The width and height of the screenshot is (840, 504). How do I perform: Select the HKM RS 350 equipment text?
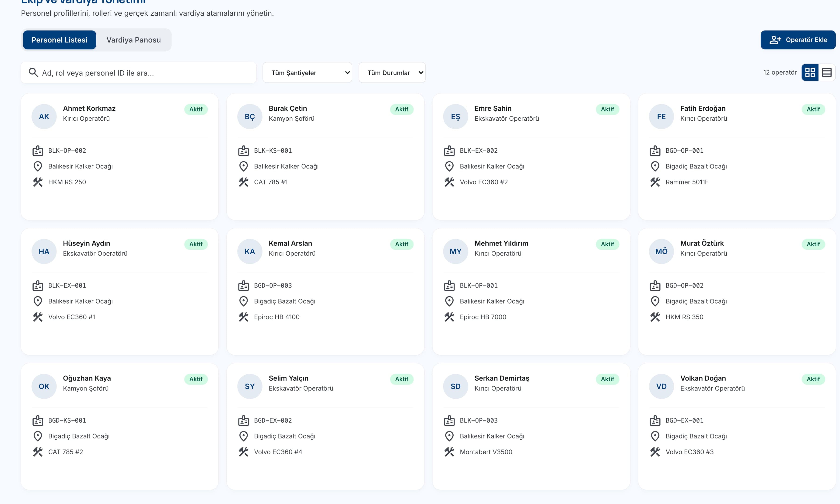684,317
